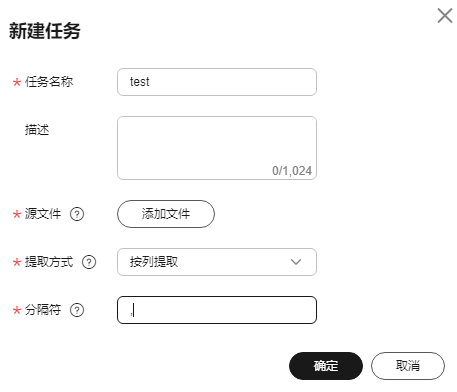Viewport: 457px width, 392px height.
Task: Click the 源文件 field label
Action: [43, 214]
